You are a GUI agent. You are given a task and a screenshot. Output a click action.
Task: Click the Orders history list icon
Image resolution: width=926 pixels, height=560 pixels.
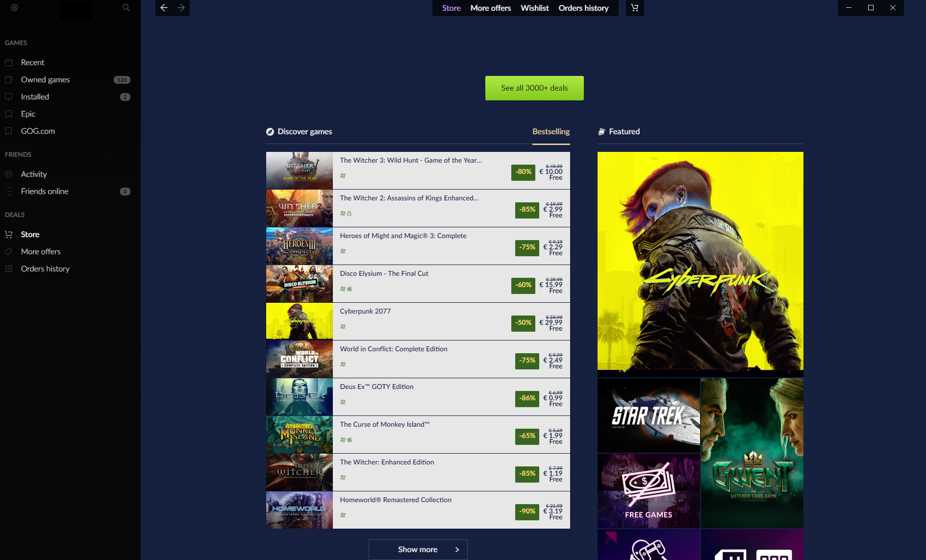point(9,268)
